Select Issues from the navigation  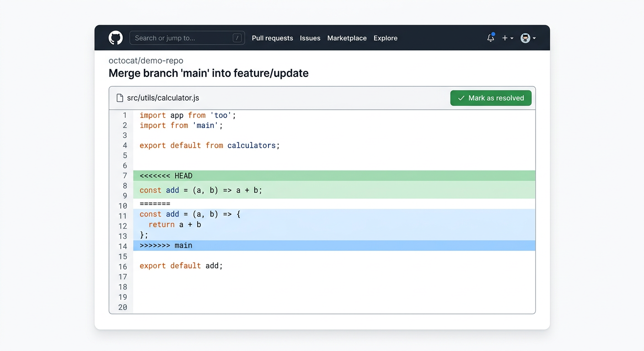(x=310, y=38)
